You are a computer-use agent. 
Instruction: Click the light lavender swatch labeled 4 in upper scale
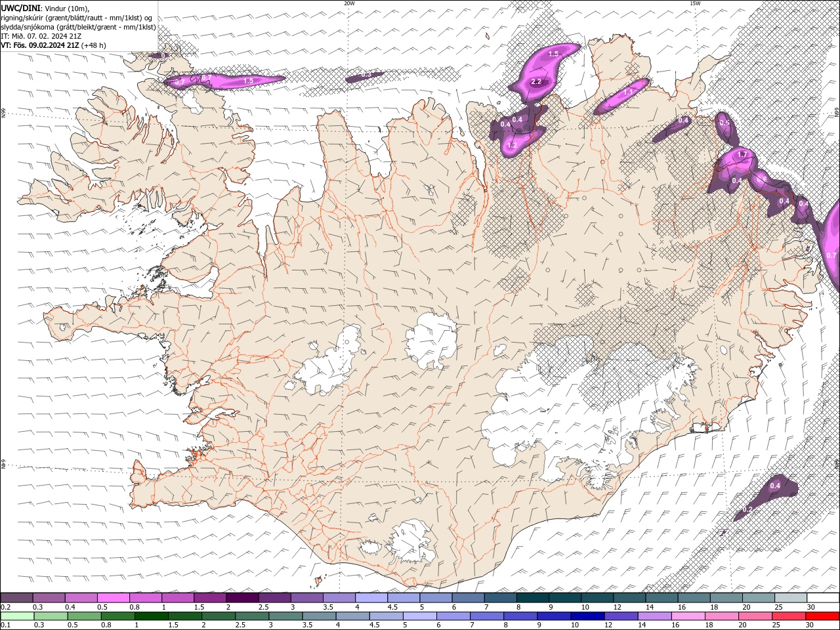coord(371,598)
